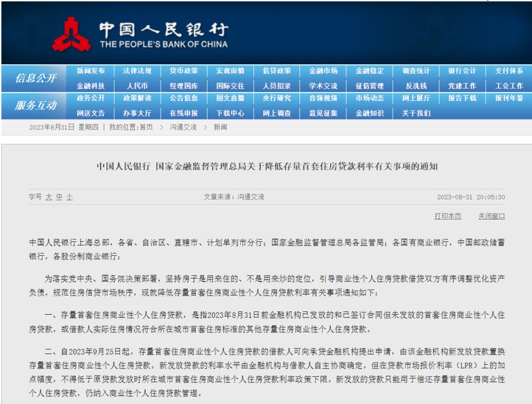Select 政务公开 in service menu

click(x=90, y=98)
